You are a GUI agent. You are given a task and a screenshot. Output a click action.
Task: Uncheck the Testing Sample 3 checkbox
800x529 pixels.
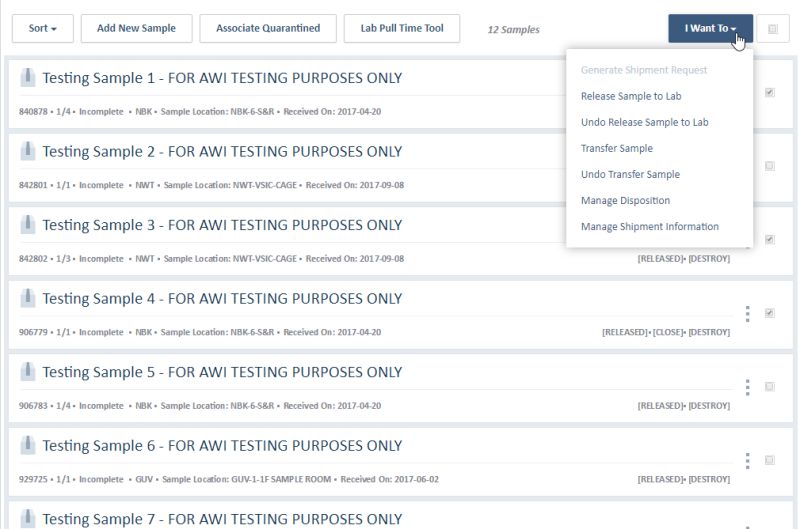[x=770, y=239]
